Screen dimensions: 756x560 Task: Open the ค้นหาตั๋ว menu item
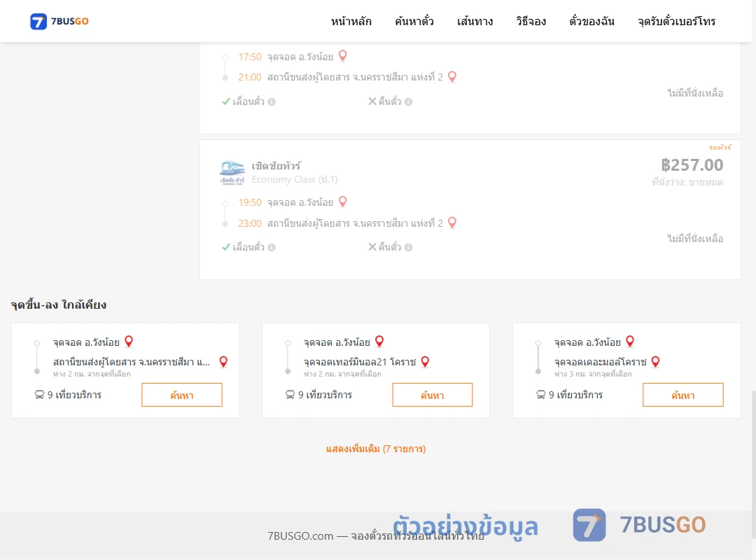tap(414, 21)
